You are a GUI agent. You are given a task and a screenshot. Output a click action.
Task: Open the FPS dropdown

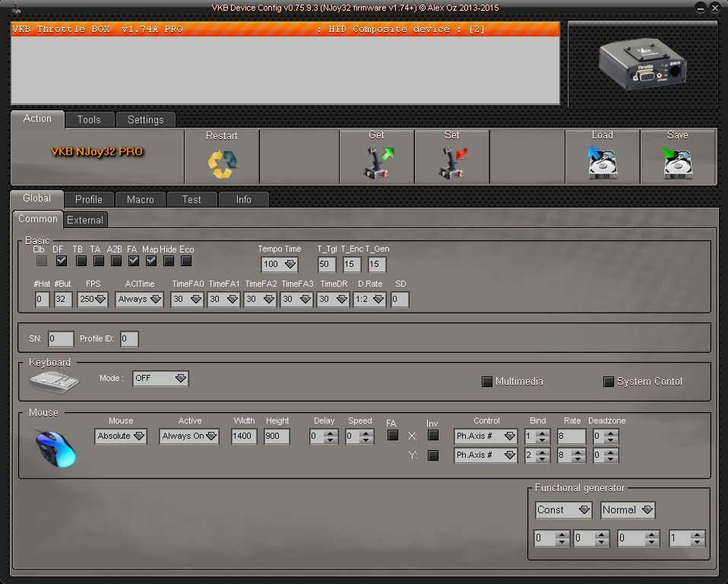pos(93,299)
